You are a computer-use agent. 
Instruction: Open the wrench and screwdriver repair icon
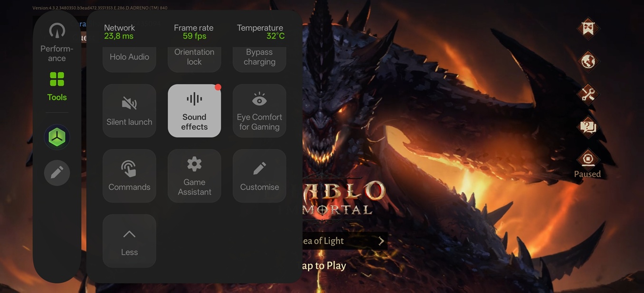click(x=588, y=94)
